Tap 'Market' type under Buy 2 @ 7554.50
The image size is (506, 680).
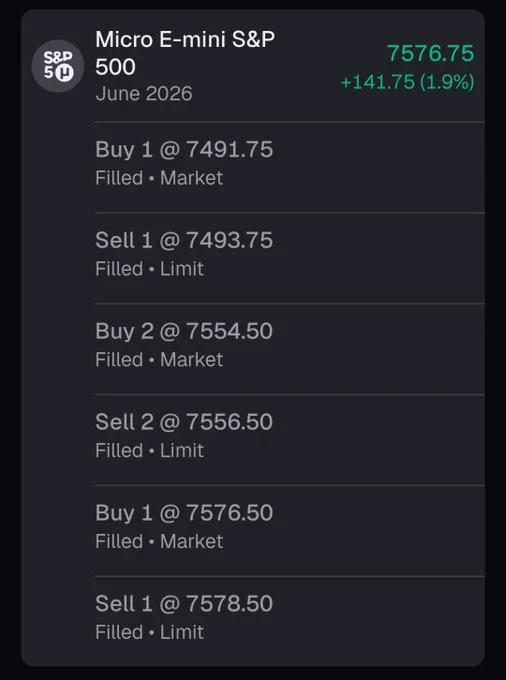(x=192, y=360)
